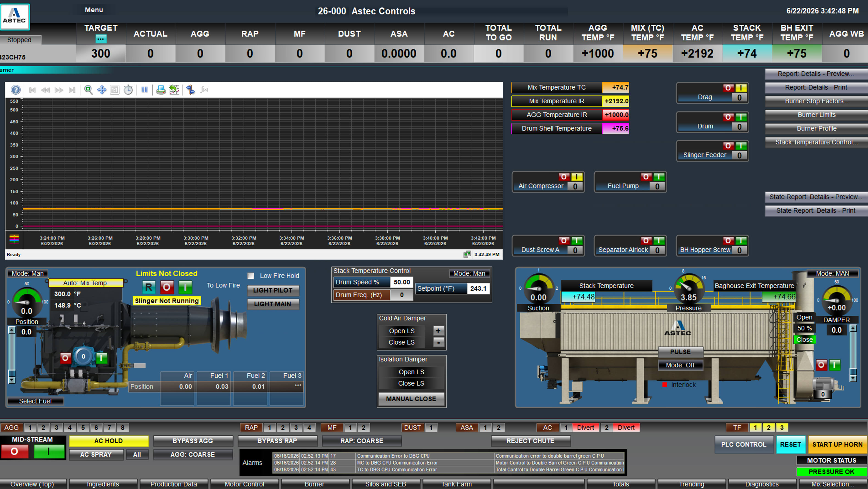This screenshot has height=489, width=868.
Task: Select the trend zoom area magnifier
Action: (x=88, y=90)
